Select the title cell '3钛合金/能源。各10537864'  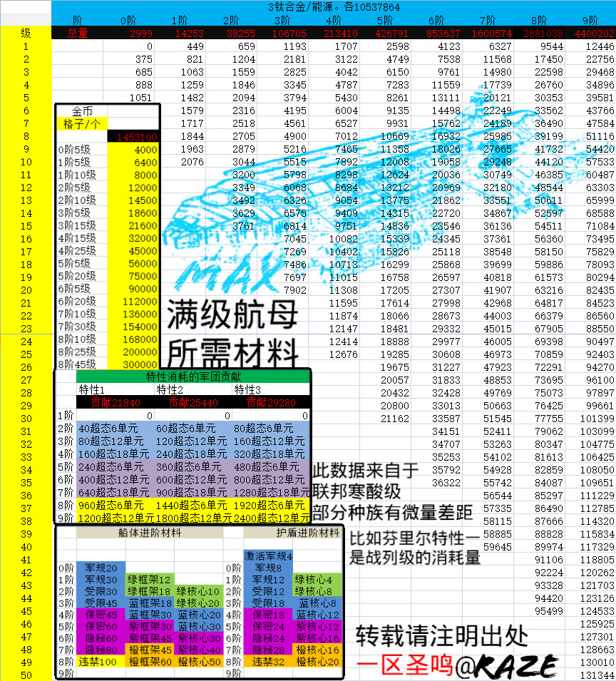[x=334, y=7]
